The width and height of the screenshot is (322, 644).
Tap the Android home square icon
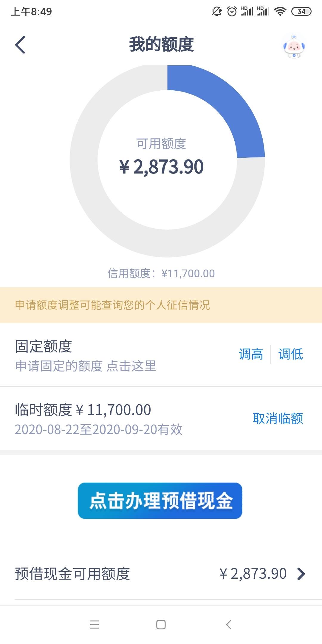point(161,625)
